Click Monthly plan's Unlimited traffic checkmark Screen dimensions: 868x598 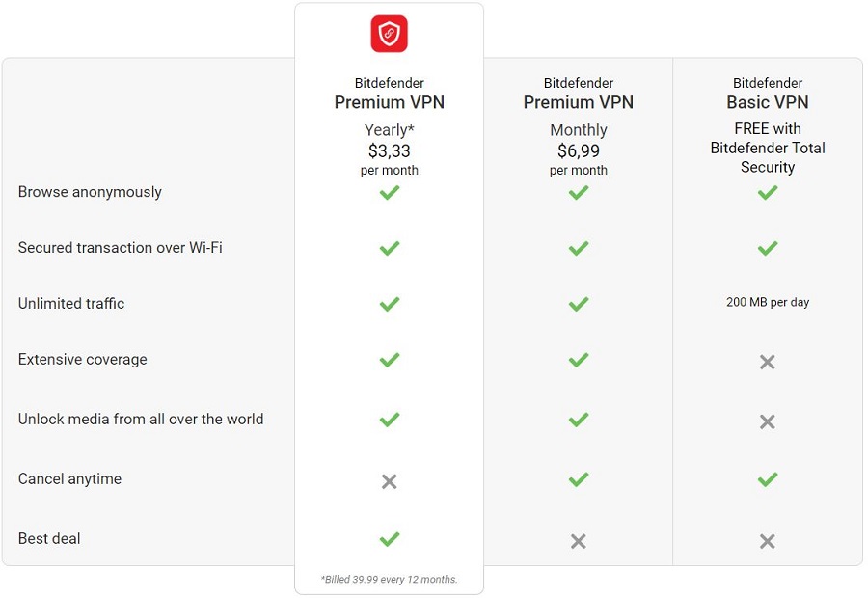(x=579, y=304)
